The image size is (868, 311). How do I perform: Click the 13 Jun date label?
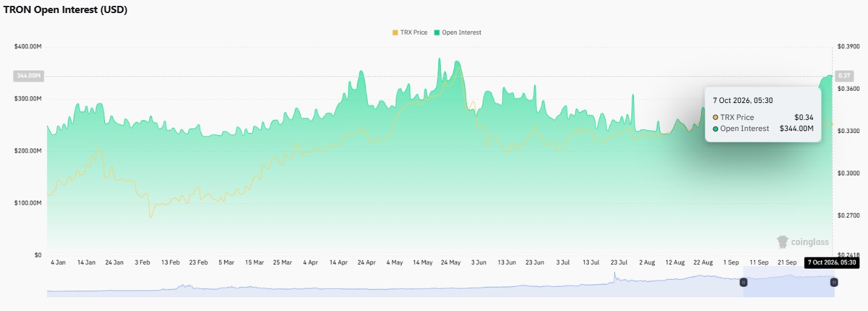pos(507,262)
